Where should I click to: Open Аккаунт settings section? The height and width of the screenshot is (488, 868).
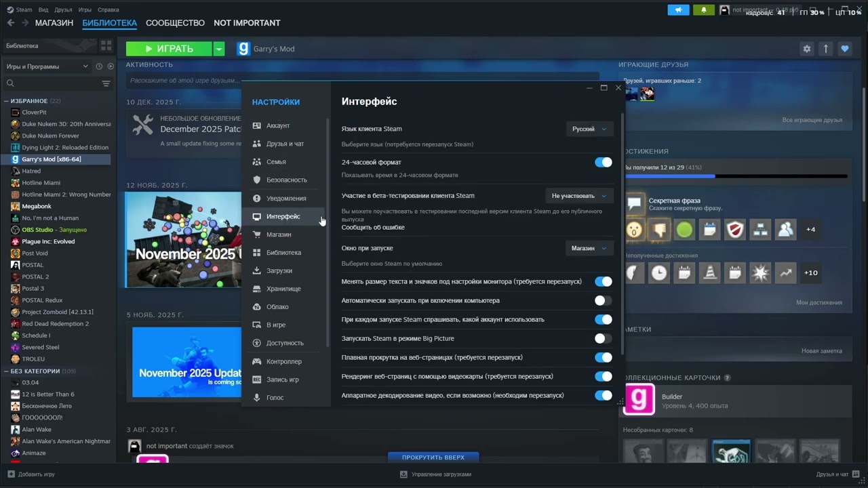click(285, 125)
